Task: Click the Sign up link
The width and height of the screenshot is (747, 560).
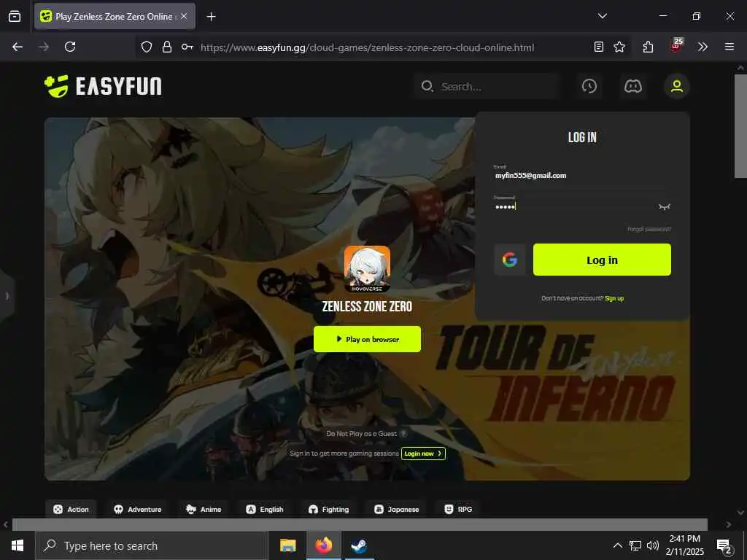Action: click(614, 298)
